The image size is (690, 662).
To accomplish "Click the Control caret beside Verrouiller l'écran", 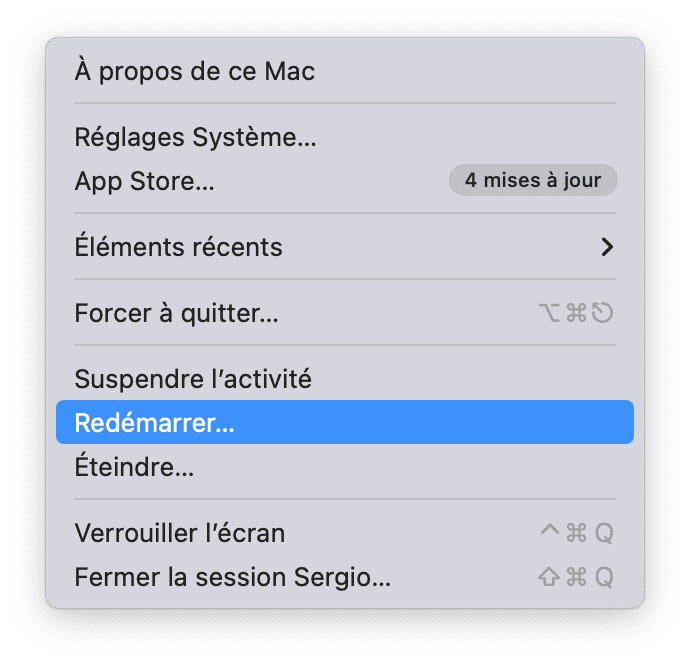I will [x=549, y=532].
